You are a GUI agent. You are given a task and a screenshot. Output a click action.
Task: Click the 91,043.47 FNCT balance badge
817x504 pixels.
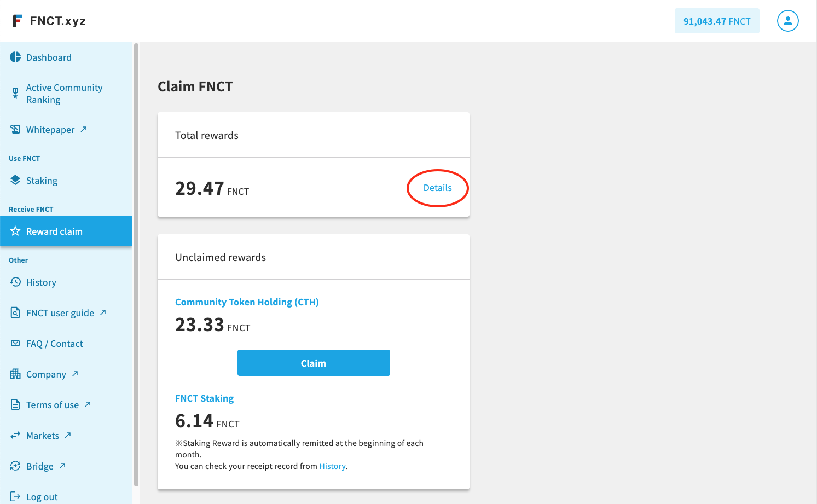717,21
